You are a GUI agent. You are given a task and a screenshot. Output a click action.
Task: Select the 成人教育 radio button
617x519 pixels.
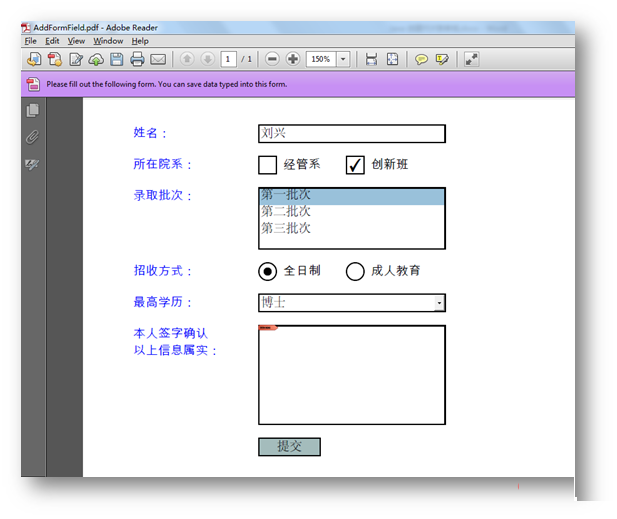[x=355, y=271]
